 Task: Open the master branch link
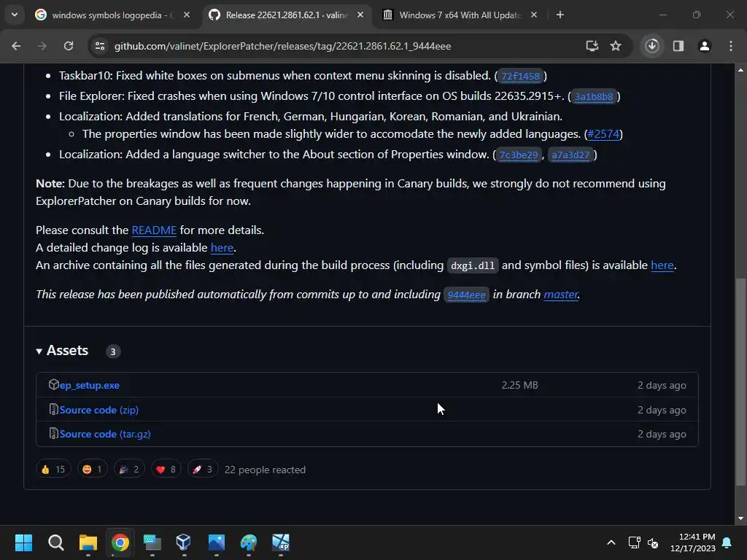click(x=561, y=295)
